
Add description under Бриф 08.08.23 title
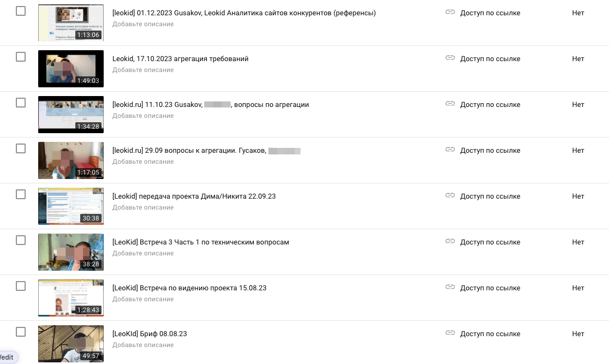pyautogui.click(x=143, y=345)
